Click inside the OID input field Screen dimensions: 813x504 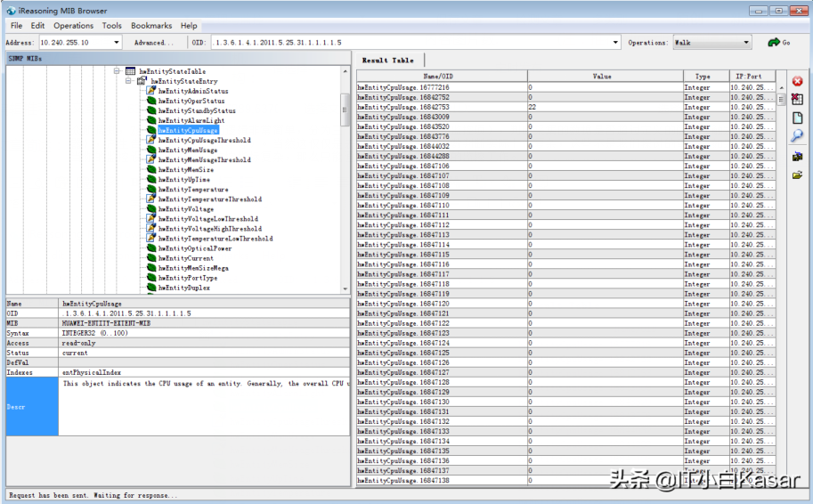(411, 43)
